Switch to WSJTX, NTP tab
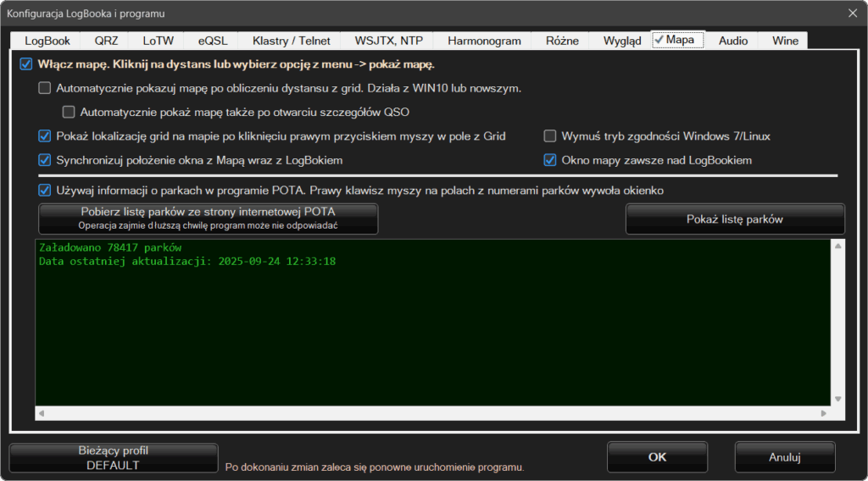The height and width of the screenshot is (481, 868). [389, 41]
